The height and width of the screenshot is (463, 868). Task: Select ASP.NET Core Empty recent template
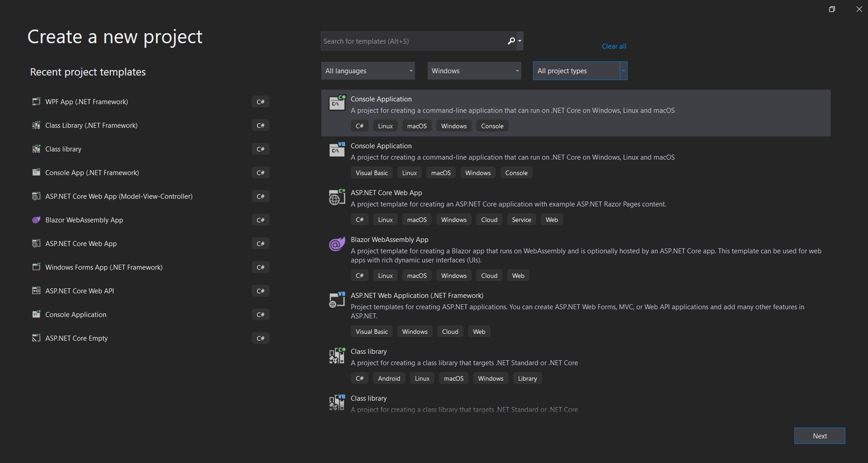pos(150,338)
